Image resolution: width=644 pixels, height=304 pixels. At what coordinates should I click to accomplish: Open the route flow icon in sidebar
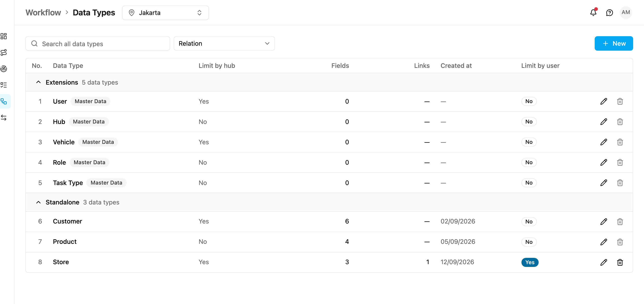(4, 52)
